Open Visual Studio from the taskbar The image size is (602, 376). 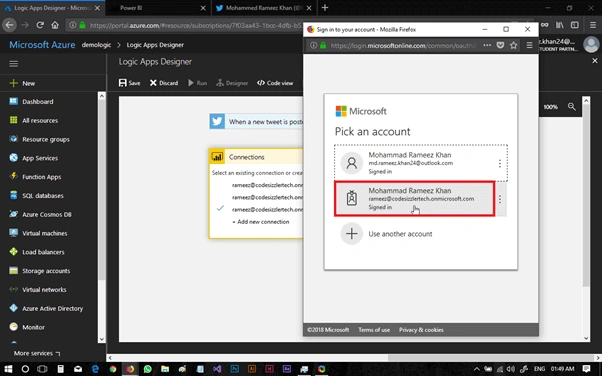coord(217,369)
